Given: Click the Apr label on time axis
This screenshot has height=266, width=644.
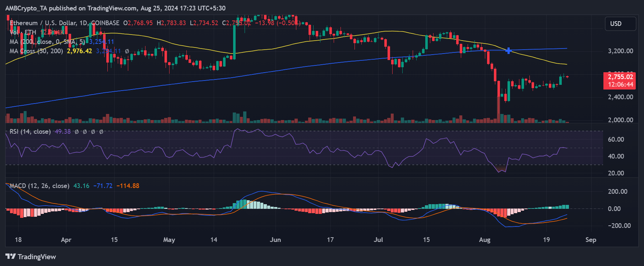Looking at the screenshot, I should pos(66,240).
